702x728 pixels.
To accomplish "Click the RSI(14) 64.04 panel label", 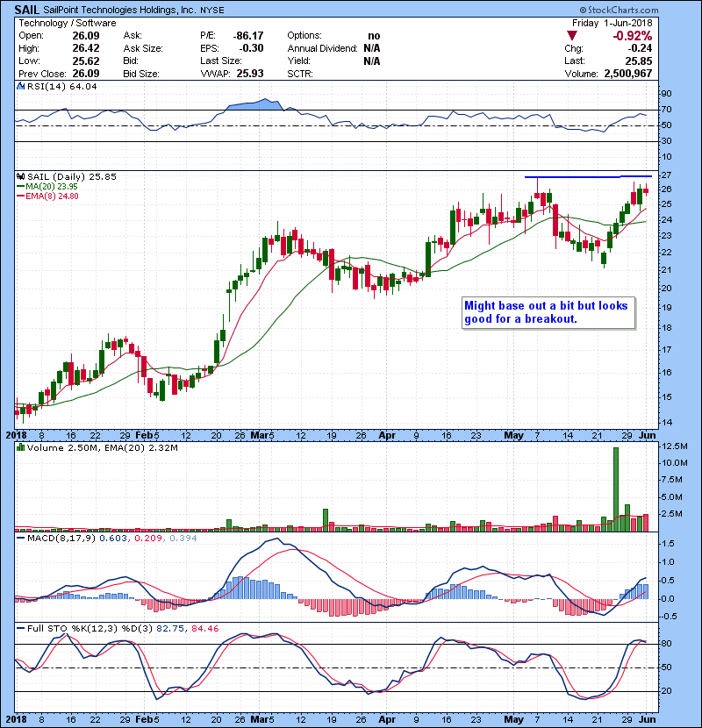I will pyautogui.click(x=61, y=86).
